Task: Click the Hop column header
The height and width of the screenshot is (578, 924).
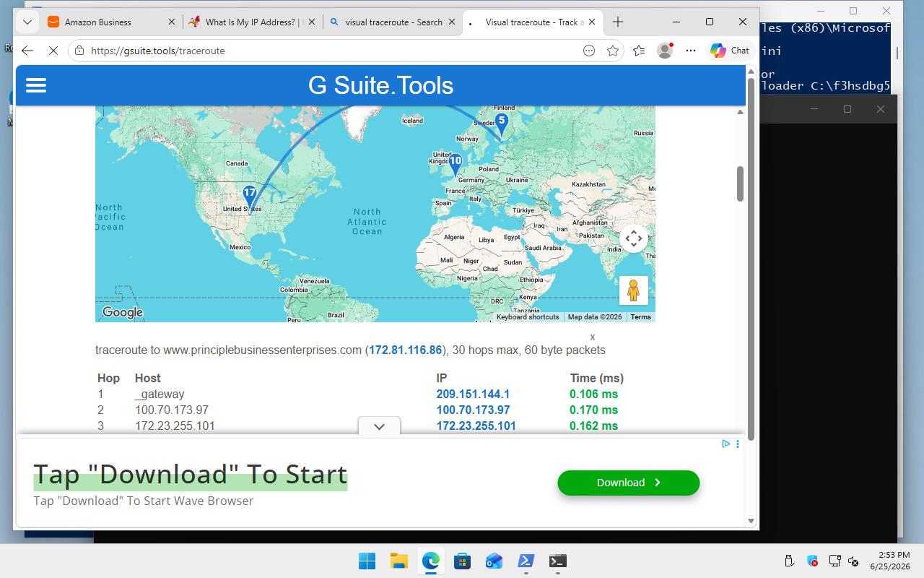Action: point(108,379)
